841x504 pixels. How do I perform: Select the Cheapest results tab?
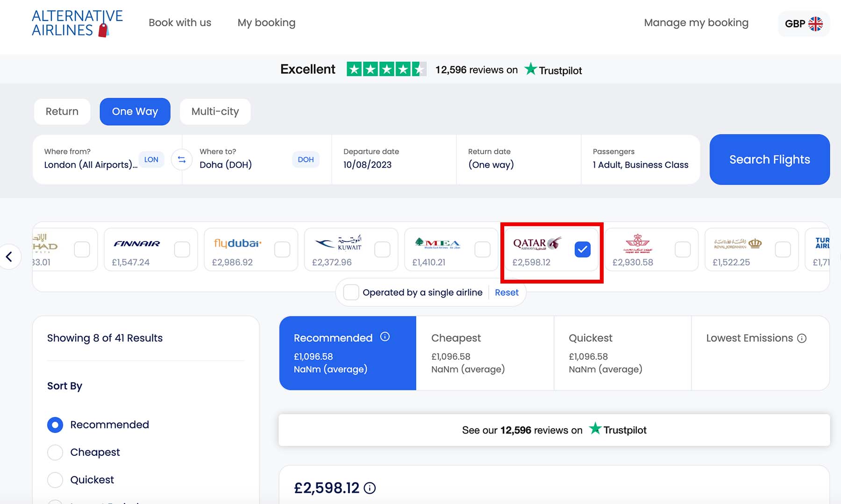click(485, 353)
